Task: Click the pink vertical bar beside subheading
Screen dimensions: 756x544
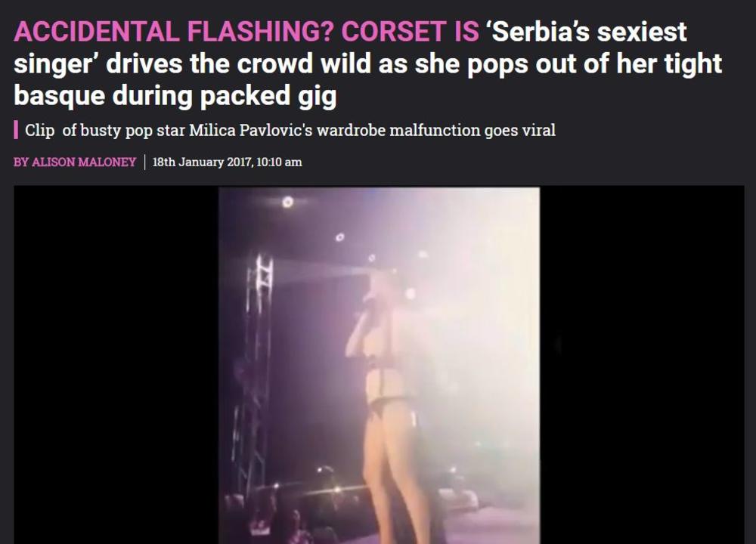Action: (x=16, y=130)
